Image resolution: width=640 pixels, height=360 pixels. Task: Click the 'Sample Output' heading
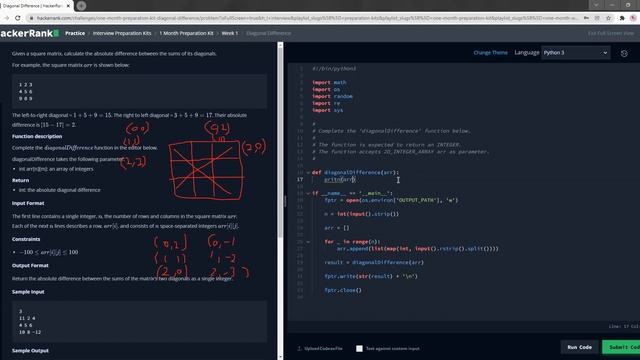point(30,351)
